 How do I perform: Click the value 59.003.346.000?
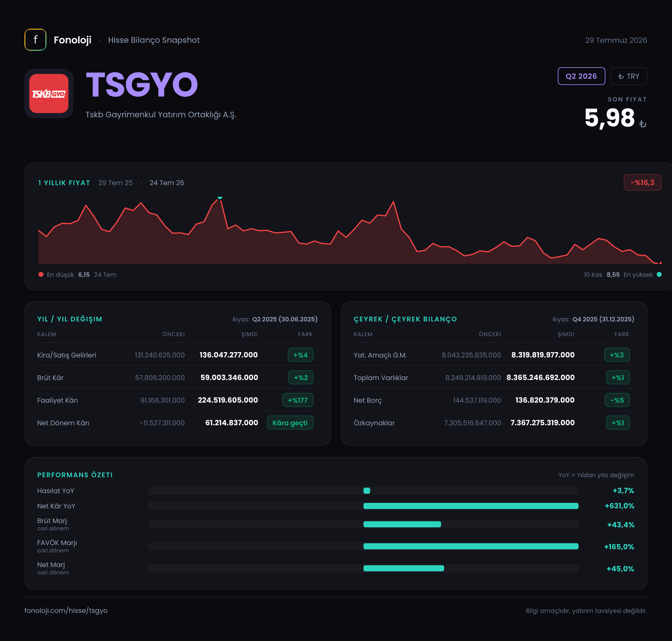[x=229, y=378]
